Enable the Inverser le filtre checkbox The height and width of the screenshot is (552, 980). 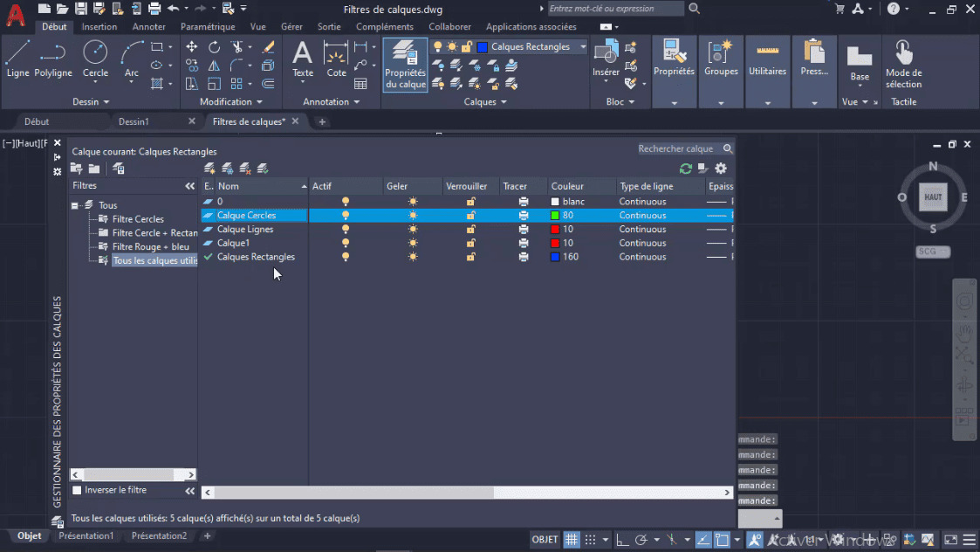(x=78, y=489)
